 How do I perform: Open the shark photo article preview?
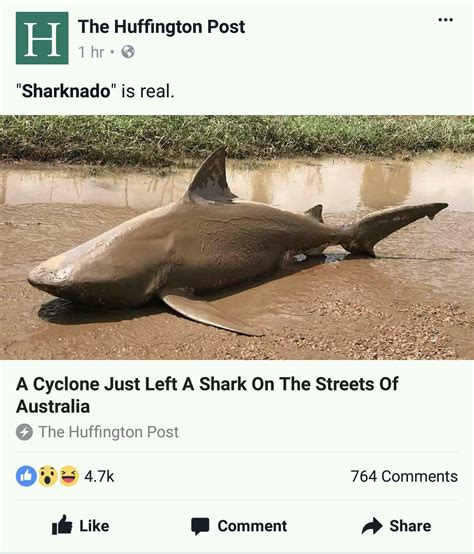[x=237, y=237]
